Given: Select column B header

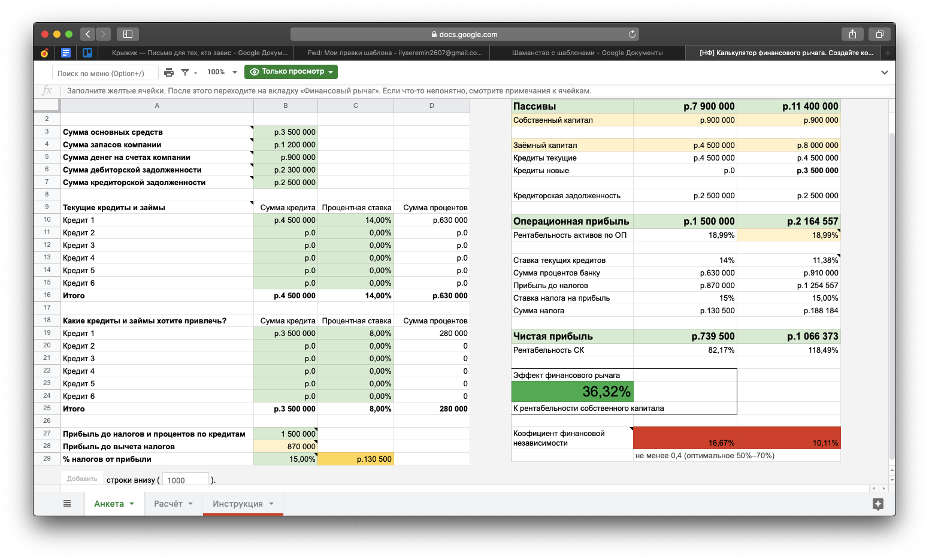Looking at the screenshot, I should point(286,105).
